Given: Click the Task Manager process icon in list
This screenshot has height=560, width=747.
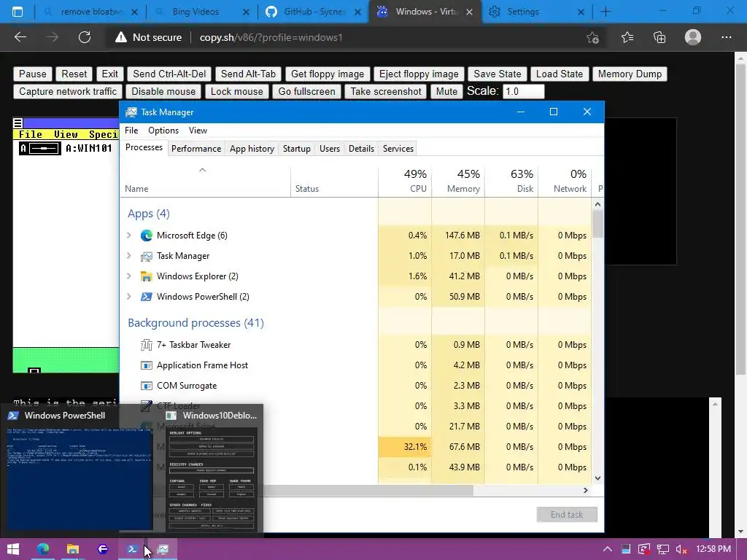Looking at the screenshot, I should point(146,256).
